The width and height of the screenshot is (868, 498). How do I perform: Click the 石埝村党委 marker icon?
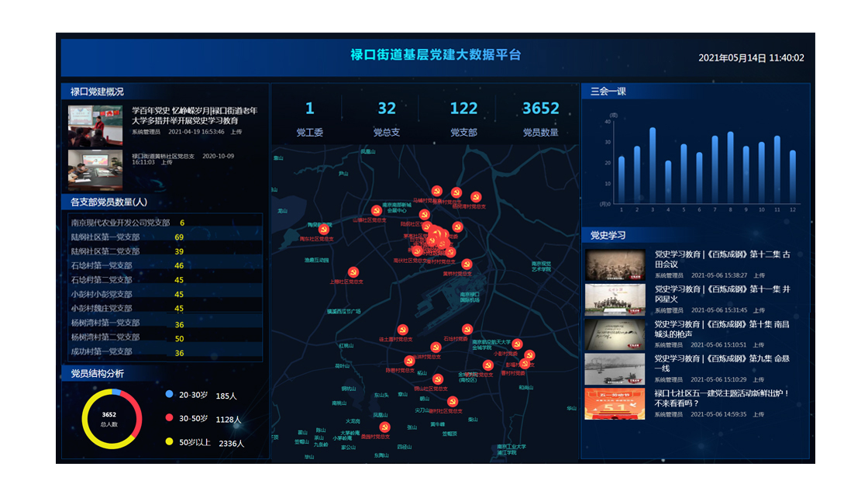point(467,329)
